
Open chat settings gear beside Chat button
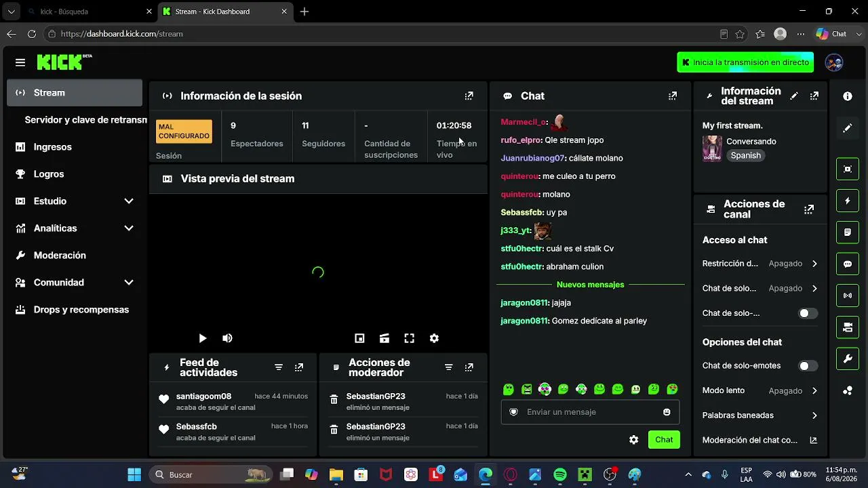pos(633,440)
